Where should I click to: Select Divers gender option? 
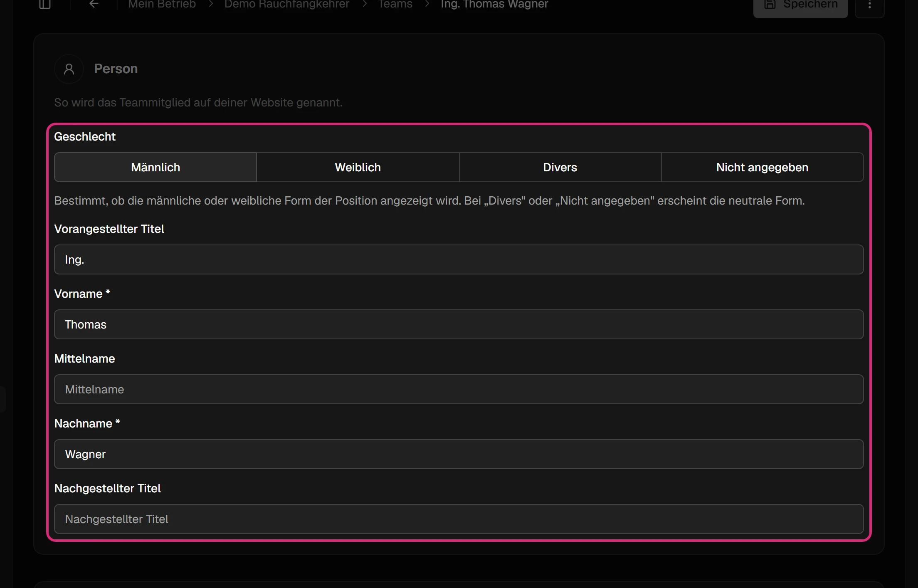tap(560, 167)
